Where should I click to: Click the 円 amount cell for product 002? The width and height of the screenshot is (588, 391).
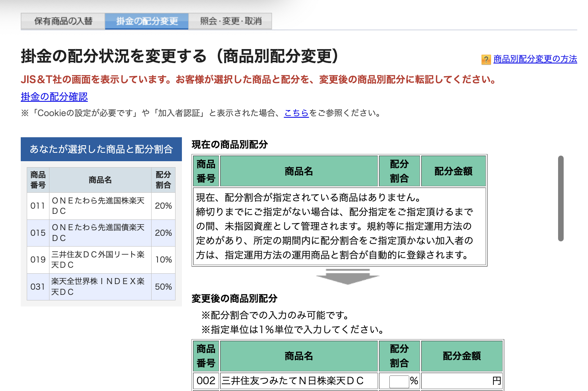[462, 381]
